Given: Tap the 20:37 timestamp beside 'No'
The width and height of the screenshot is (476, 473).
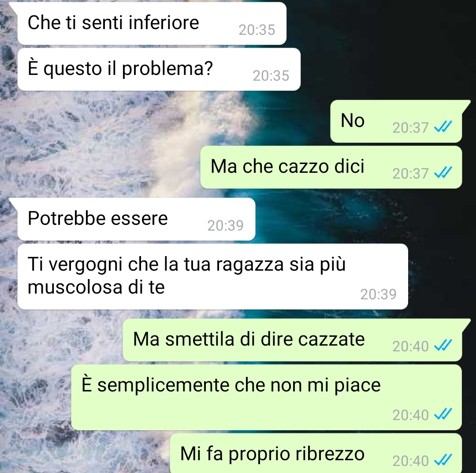Looking at the screenshot, I should 410,127.
